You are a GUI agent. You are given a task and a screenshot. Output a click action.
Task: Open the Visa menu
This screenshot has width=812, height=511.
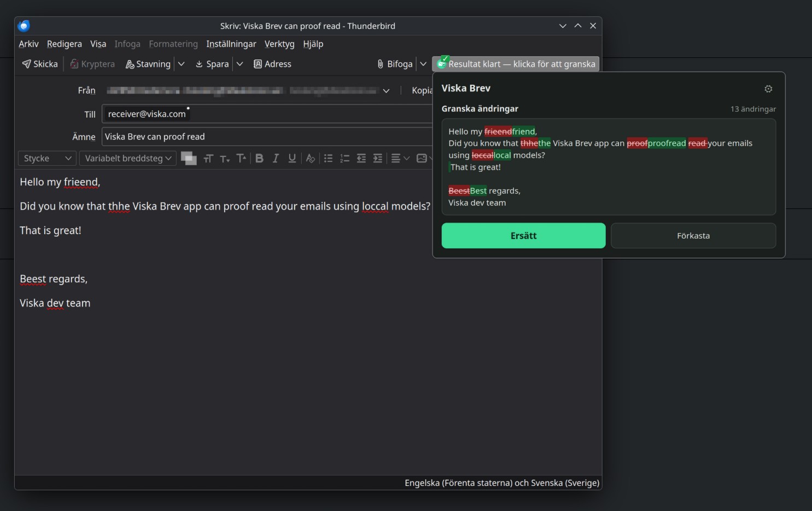coord(98,44)
